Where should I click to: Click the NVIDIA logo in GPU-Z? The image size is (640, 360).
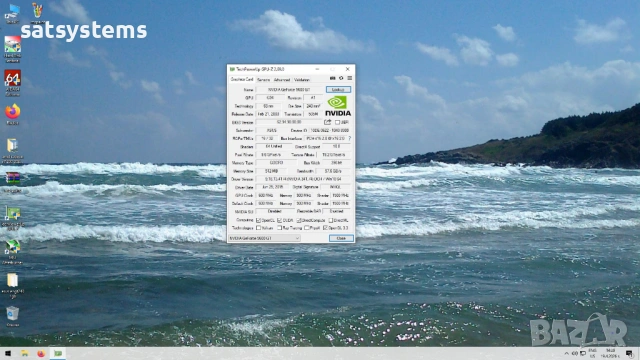[338, 106]
